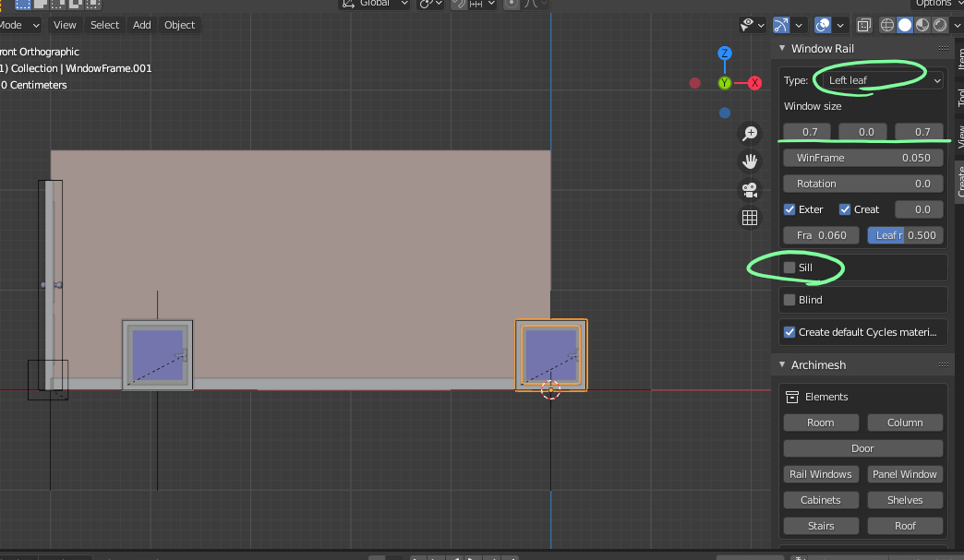Switch orthographic/perspective with the grid icon

click(750, 218)
